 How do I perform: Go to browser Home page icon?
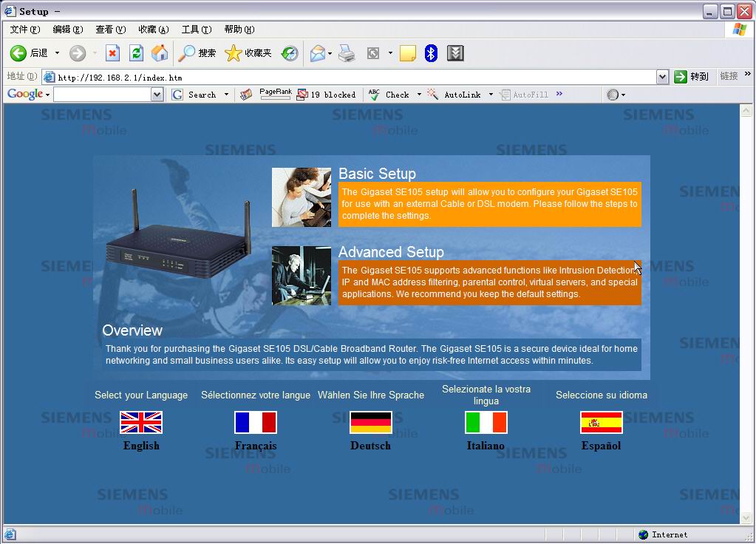pyautogui.click(x=160, y=53)
